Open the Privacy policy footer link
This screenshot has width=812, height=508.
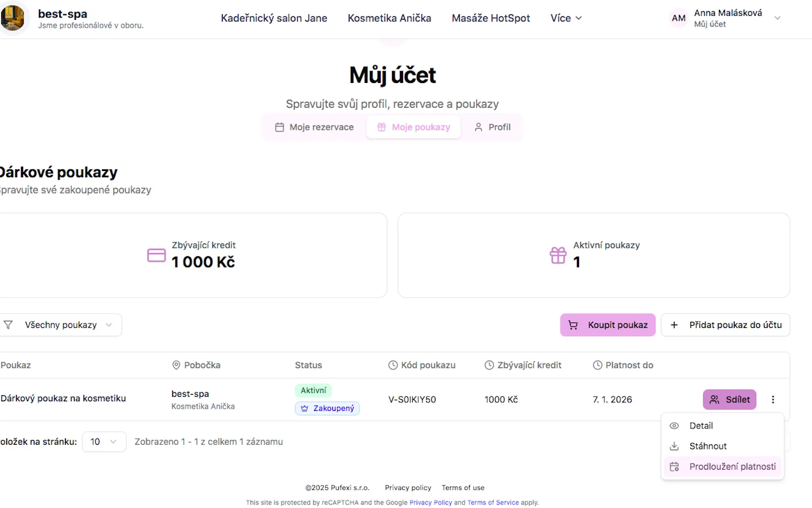tap(408, 488)
